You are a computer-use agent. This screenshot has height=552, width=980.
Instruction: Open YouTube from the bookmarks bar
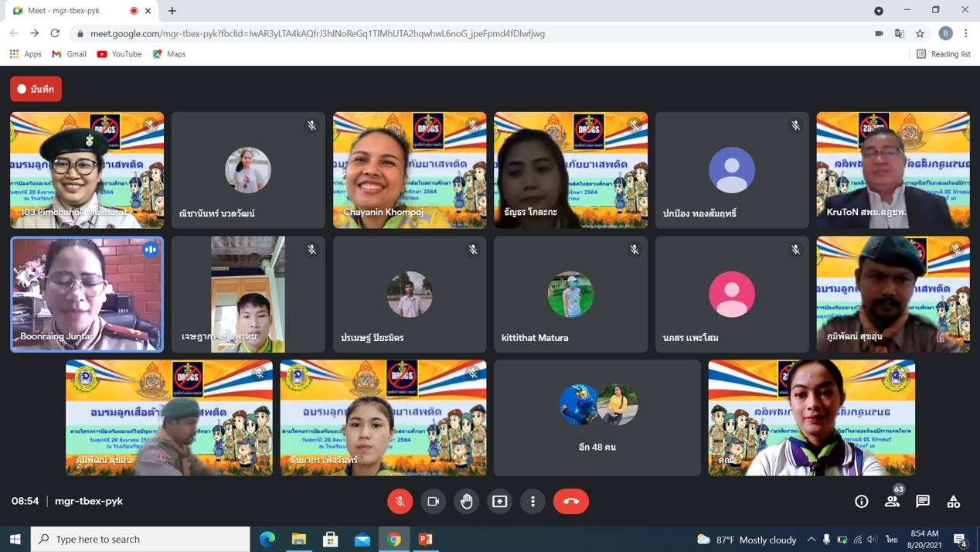119,54
